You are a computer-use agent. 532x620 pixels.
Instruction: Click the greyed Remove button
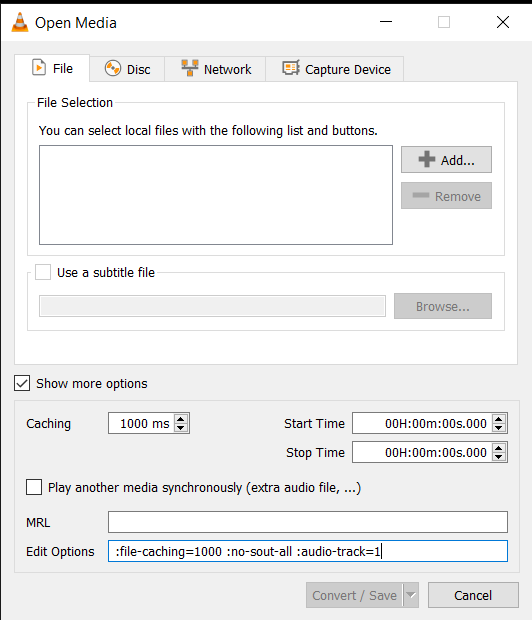(x=446, y=196)
